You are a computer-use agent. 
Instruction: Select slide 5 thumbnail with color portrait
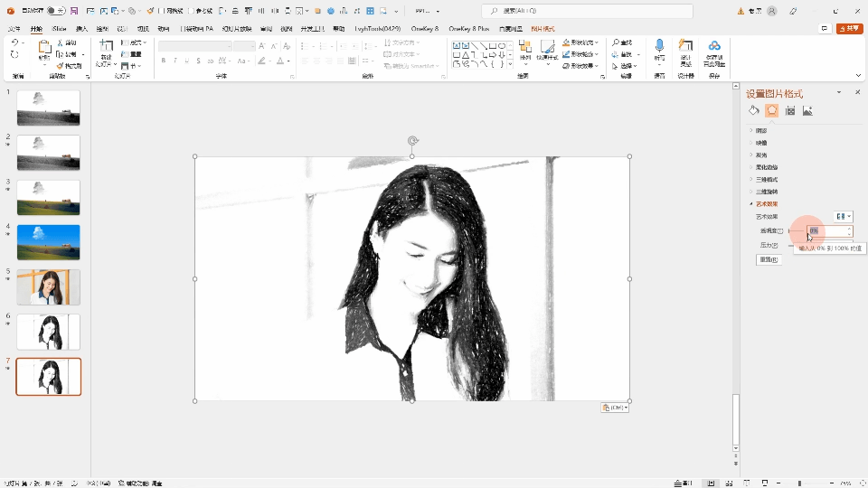pos(49,287)
